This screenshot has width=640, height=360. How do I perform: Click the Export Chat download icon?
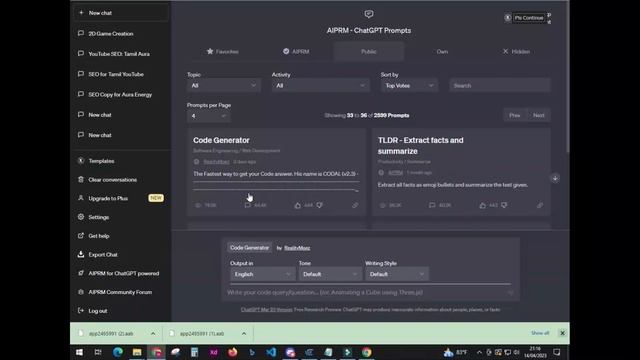coord(81,254)
